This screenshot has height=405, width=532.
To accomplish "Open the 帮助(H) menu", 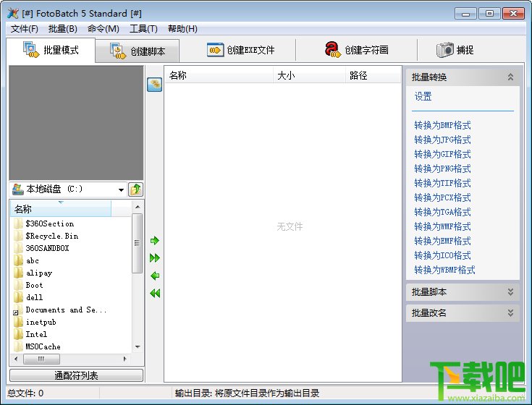I will coord(182,29).
